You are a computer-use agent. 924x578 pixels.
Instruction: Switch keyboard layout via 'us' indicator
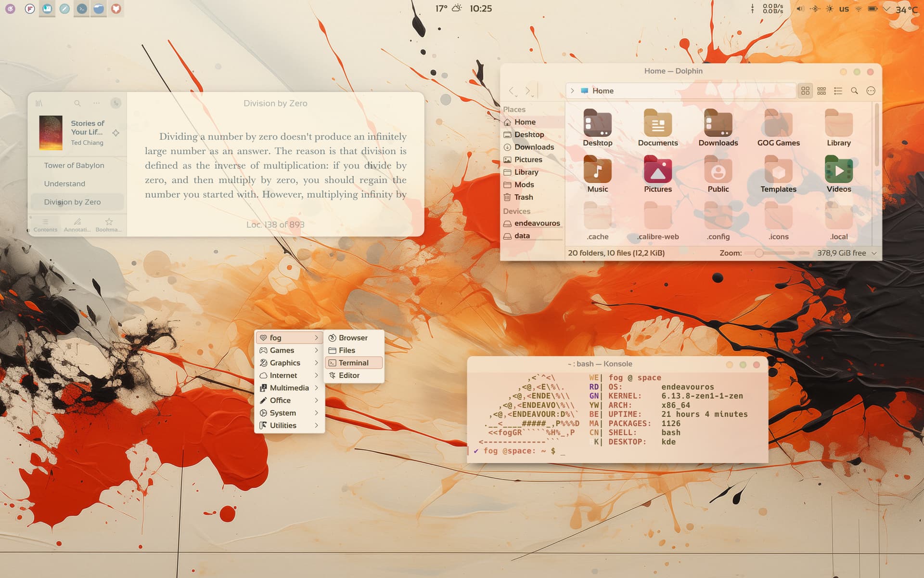coord(844,9)
